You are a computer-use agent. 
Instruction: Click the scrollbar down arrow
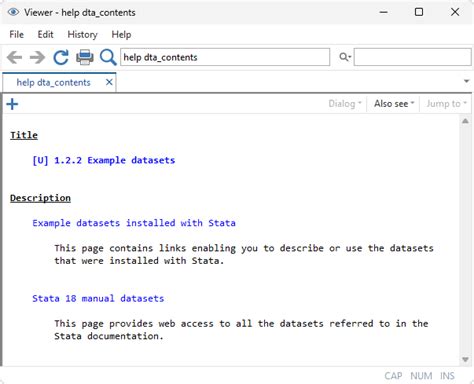pos(465,359)
